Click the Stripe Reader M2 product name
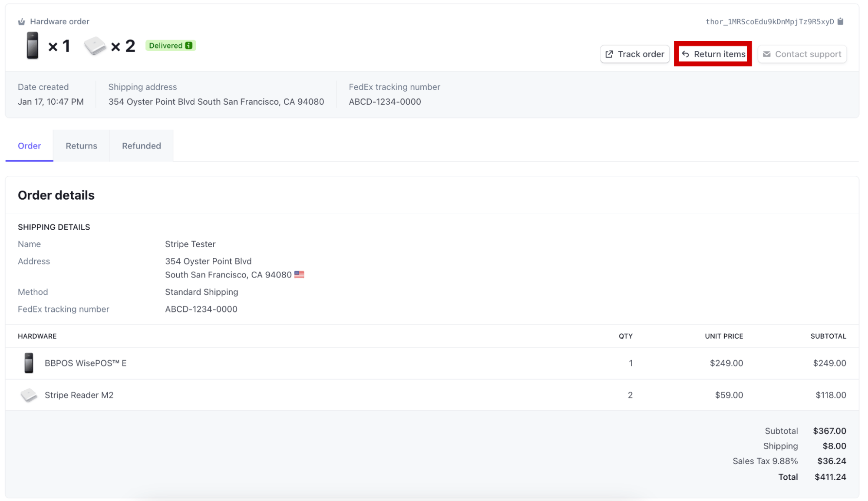868x501 pixels. (79, 395)
